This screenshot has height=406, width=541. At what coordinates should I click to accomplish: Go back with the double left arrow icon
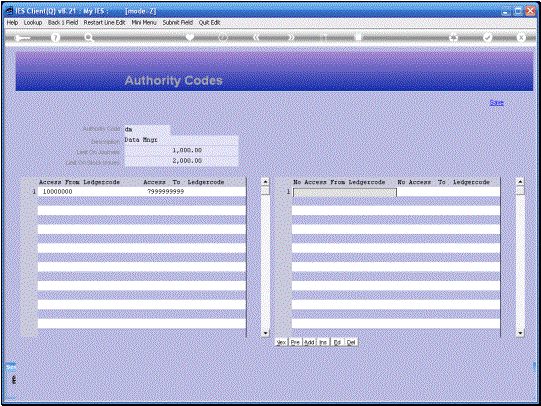(256, 37)
